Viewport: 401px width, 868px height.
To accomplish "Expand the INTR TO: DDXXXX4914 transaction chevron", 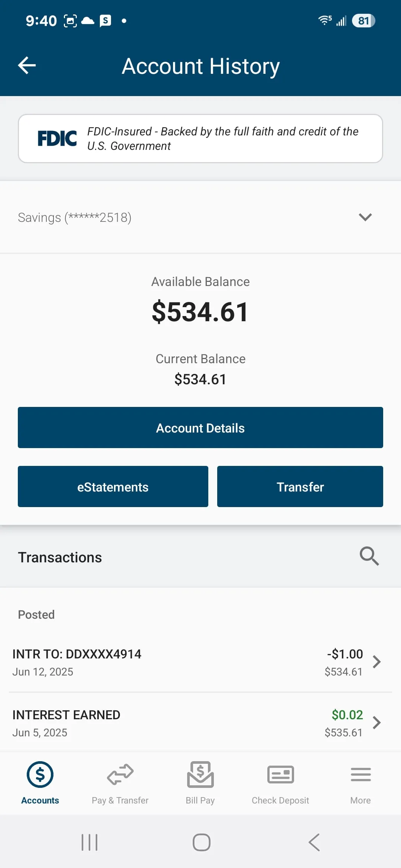I will click(x=377, y=662).
